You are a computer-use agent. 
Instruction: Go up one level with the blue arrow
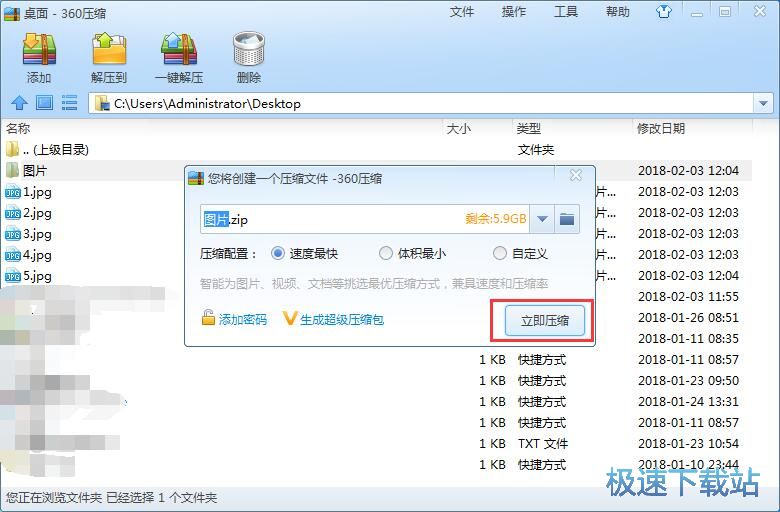coord(19,102)
